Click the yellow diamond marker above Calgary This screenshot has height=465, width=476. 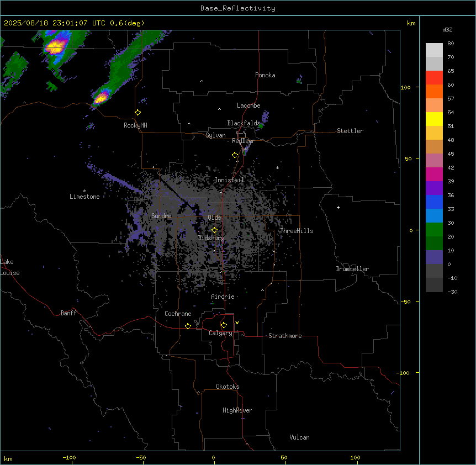coord(224,325)
